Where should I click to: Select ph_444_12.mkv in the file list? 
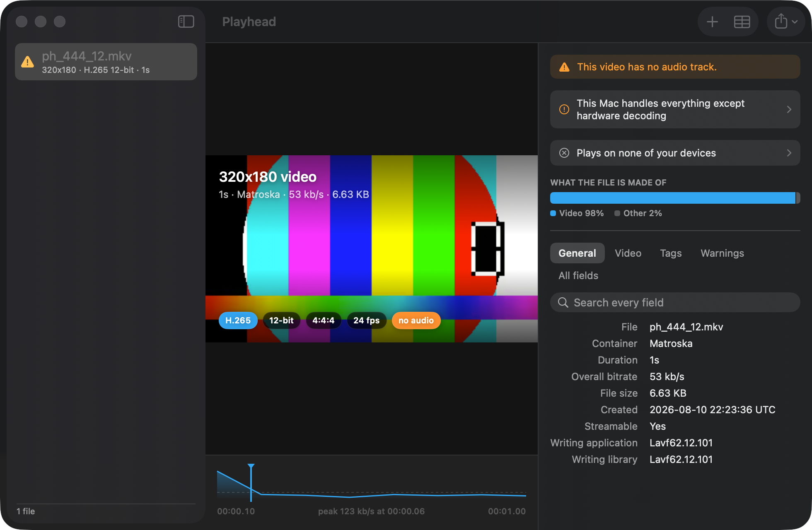[106, 62]
